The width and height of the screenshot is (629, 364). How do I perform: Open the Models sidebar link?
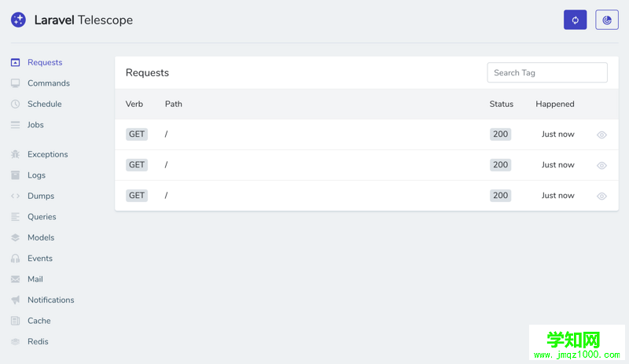tap(41, 237)
